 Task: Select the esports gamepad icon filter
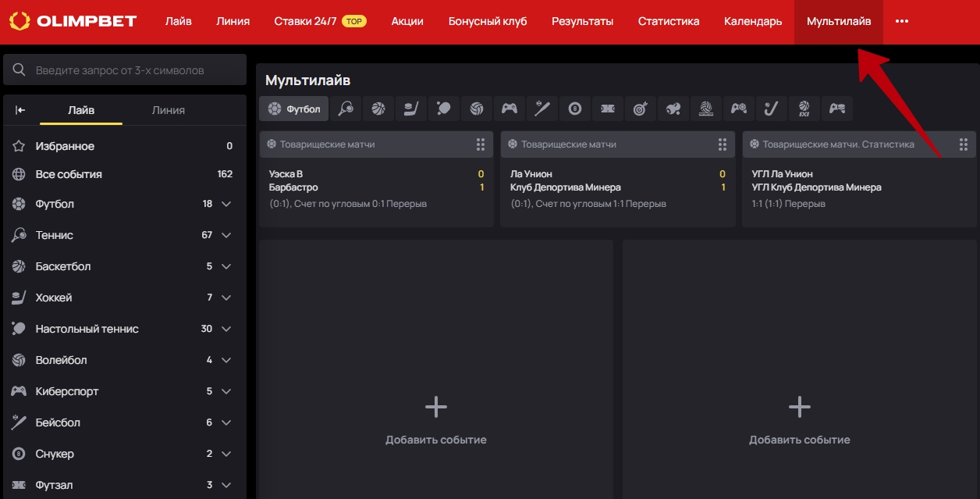pyautogui.click(x=510, y=109)
